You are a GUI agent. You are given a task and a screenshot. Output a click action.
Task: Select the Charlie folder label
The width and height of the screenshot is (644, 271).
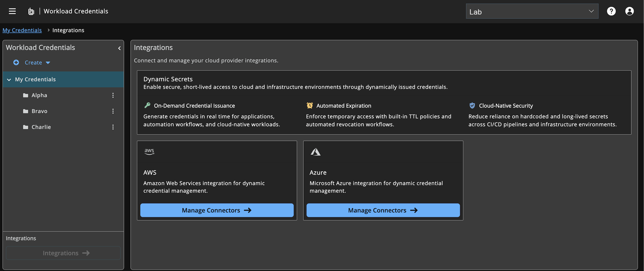pyautogui.click(x=41, y=127)
